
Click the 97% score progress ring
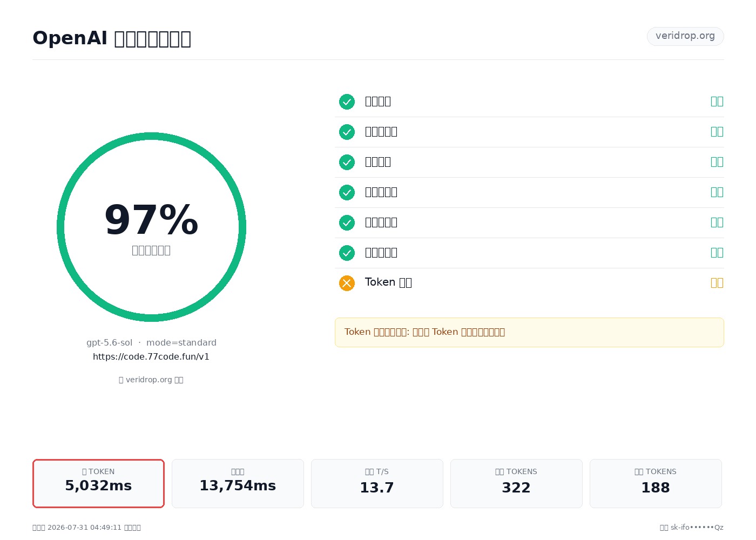point(151,227)
